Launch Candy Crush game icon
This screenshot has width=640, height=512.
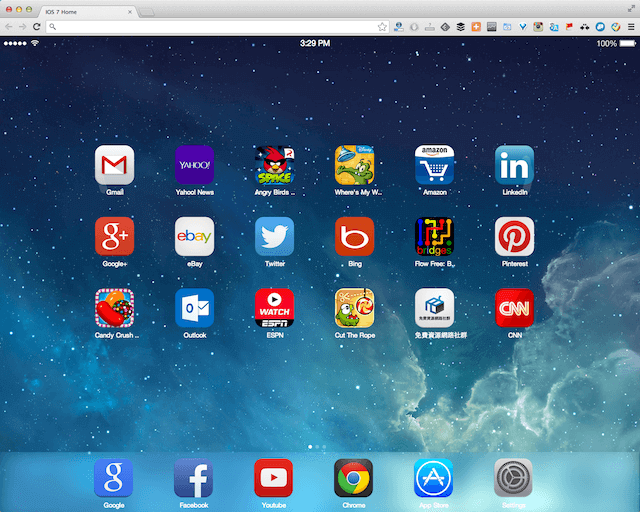click(x=114, y=308)
